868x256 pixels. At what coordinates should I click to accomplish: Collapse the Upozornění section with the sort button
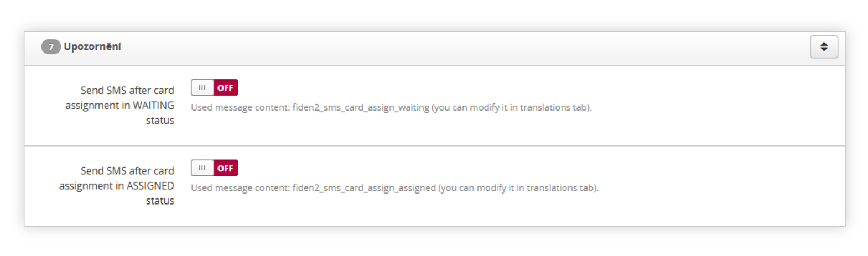[x=824, y=47]
